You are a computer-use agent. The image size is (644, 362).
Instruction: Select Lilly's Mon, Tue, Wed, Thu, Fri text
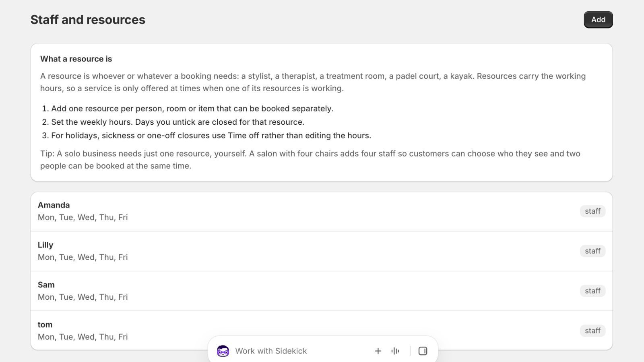83,257
